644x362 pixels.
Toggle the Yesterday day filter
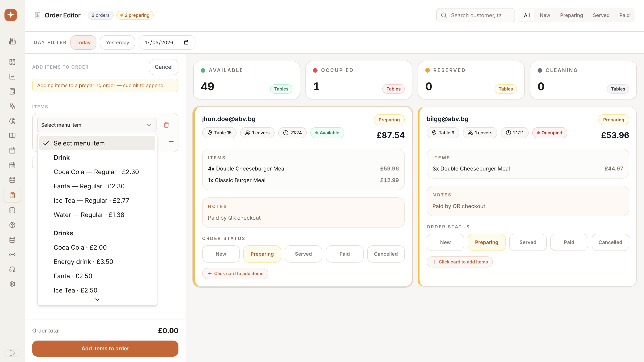point(117,42)
